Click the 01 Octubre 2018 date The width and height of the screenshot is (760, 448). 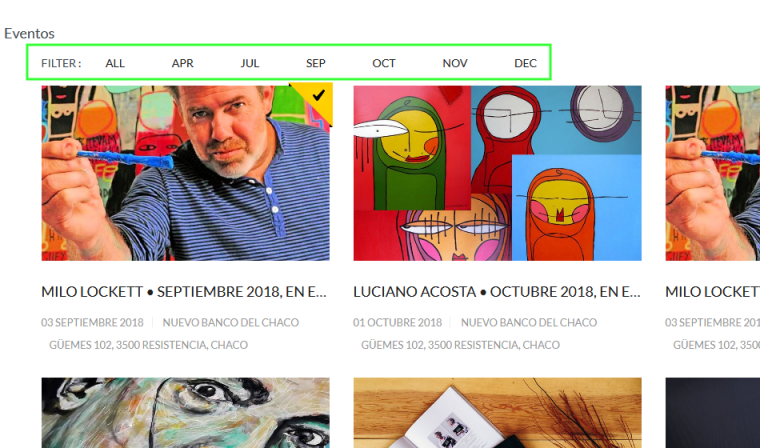(x=397, y=322)
